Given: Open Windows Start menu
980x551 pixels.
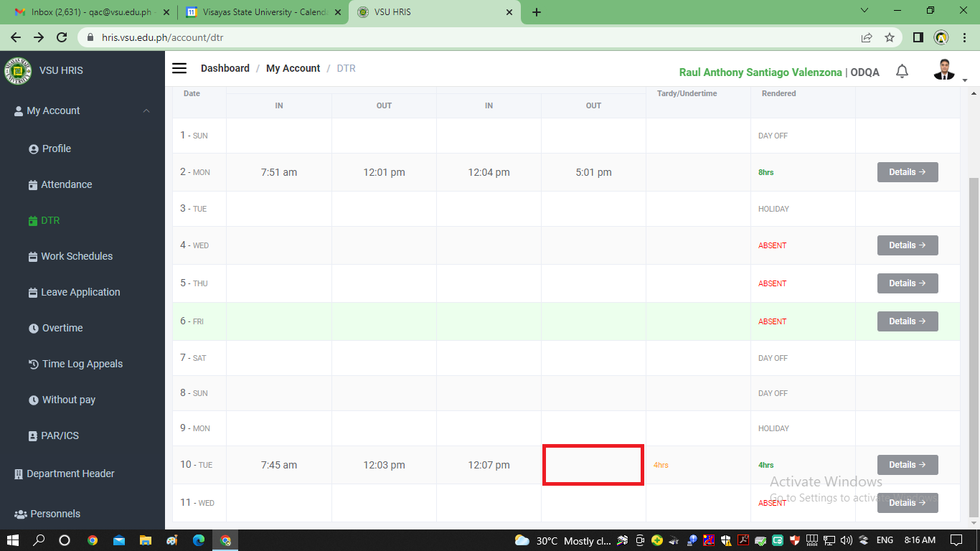Looking at the screenshot, I should [x=13, y=540].
